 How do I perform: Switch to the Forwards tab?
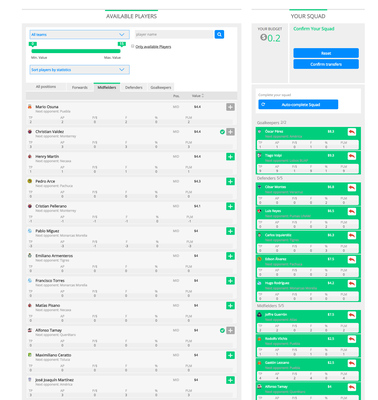80,87
